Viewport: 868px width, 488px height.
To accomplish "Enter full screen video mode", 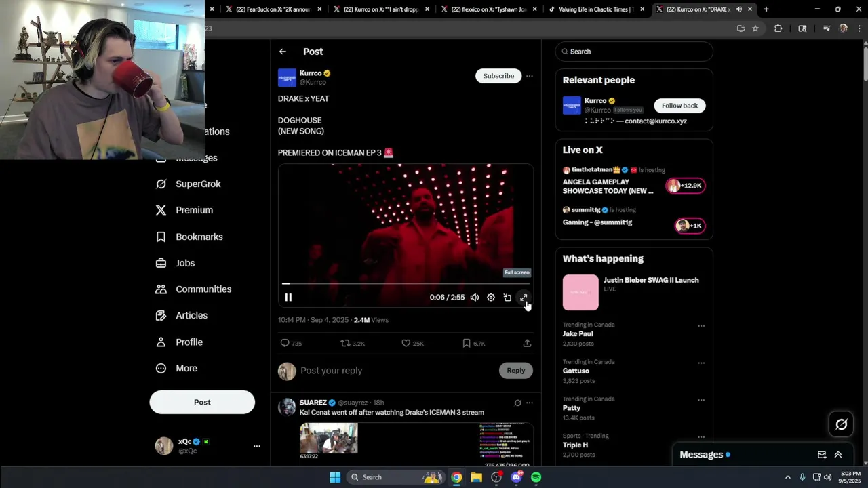I will (x=524, y=298).
